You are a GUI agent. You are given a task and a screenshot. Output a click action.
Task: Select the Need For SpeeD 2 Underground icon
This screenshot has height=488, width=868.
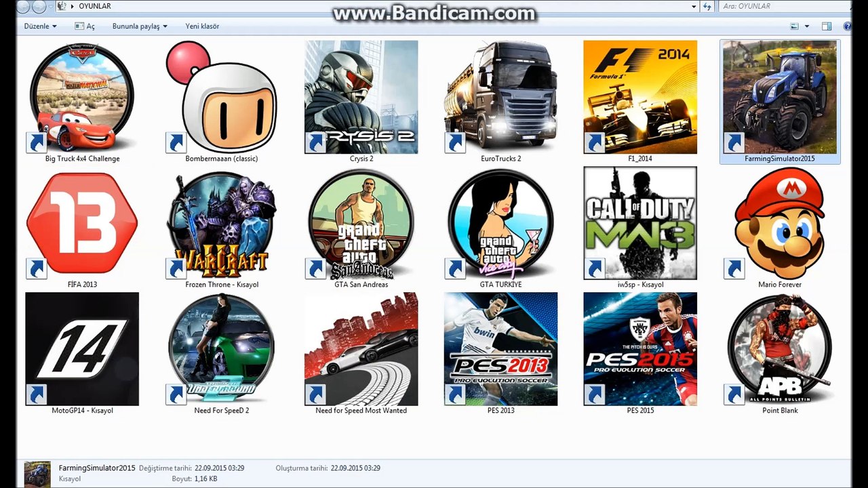point(222,349)
